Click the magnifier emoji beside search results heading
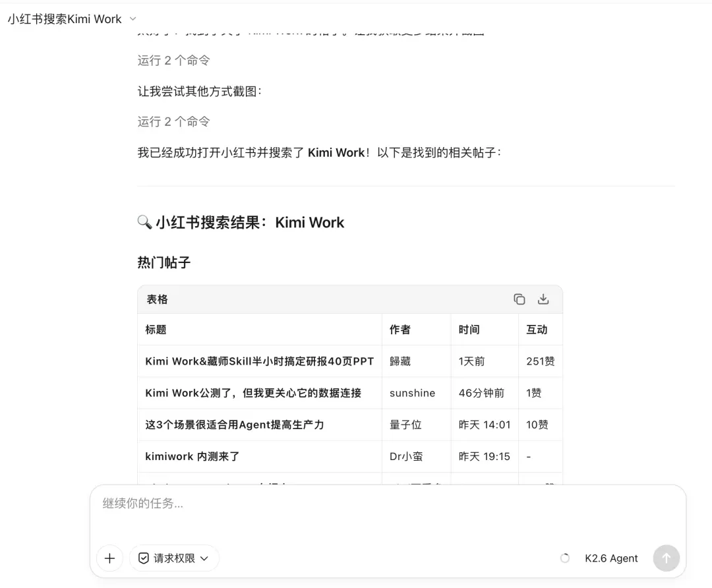This screenshot has width=712, height=588. pyautogui.click(x=144, y=222)
